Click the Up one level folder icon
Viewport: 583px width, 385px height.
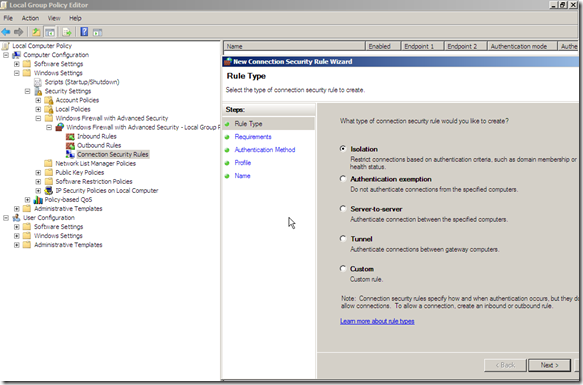(x=36, y=32)
